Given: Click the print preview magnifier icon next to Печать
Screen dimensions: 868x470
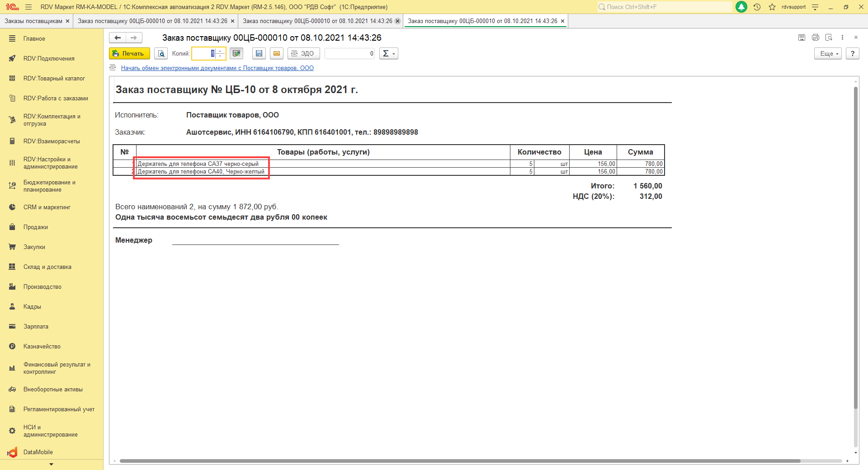Looking at the screenshot, I should click(161, 53).
